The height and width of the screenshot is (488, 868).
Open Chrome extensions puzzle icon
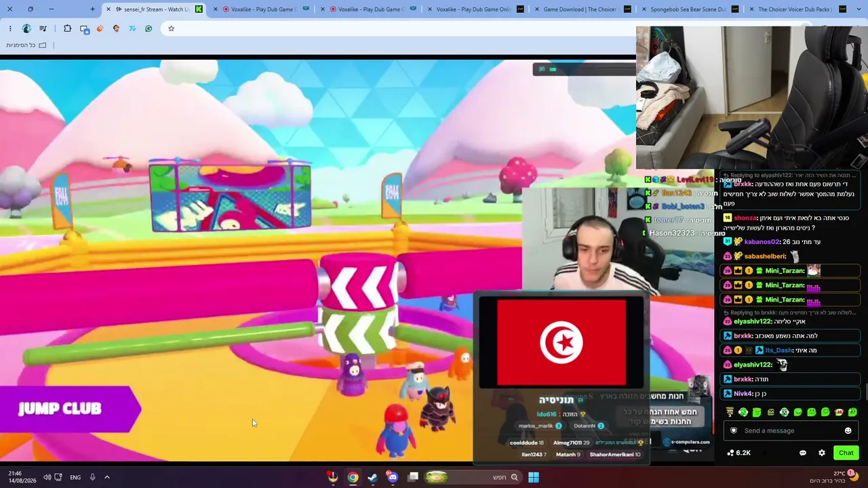coord(67,28)
